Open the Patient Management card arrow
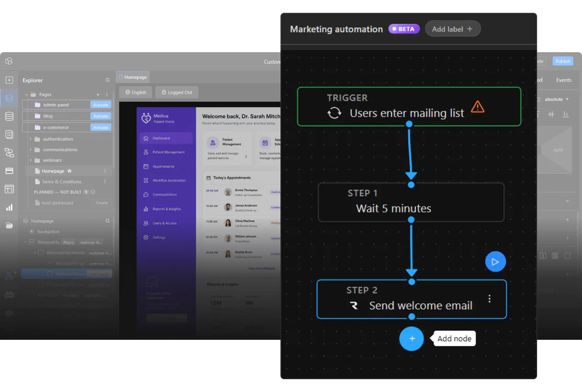The width and height of the screenshot is (582, 392). click(x=246, y=157)
